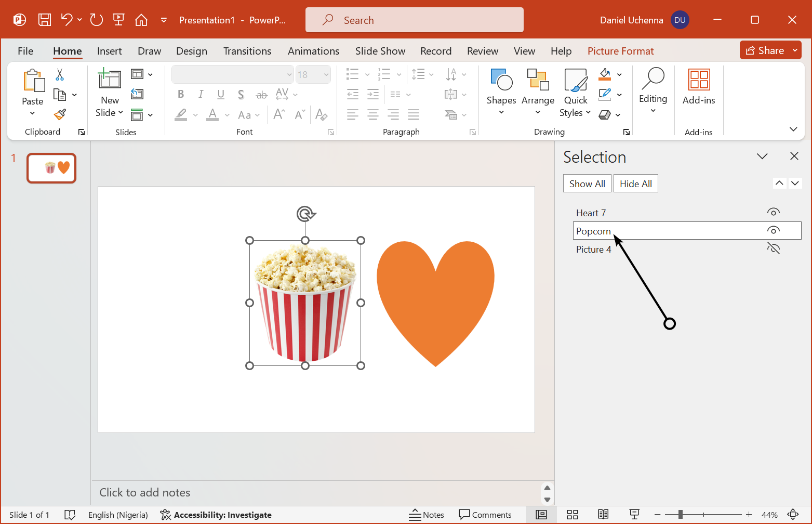Screen dimensions: 812x524
Task: Open the Editing dropdown menu
Action: 653,90
